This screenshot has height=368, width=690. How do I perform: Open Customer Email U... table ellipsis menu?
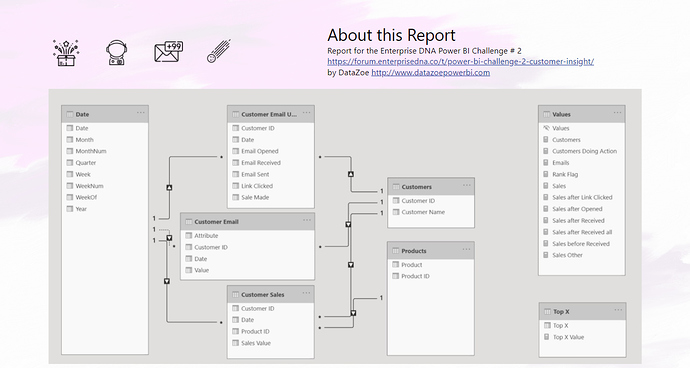coord(306,113)
